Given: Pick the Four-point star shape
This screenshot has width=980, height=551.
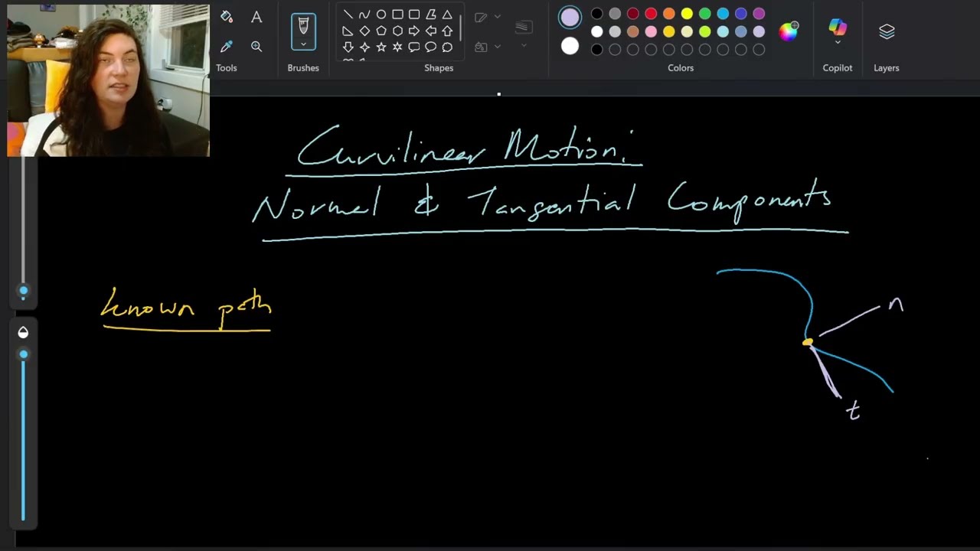Looking at the screenshot, I should click(x=364, y=47).
